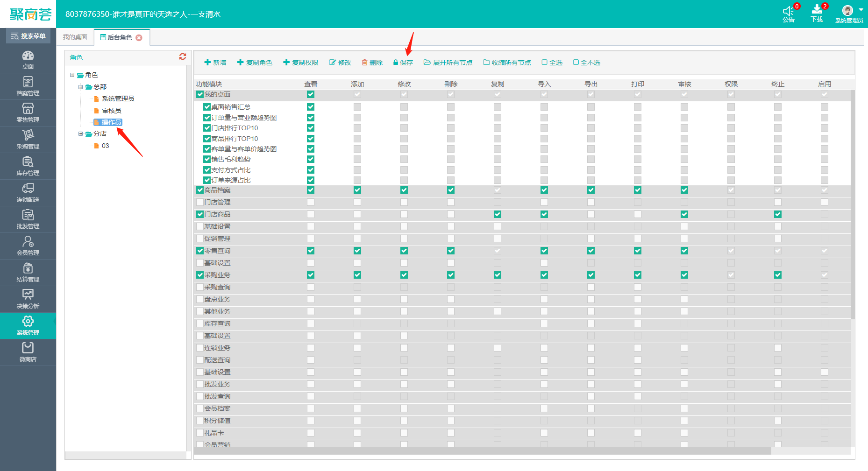868x471 pixels.
Task: Open 决策分析 in the sidebar
Action: pos(28,299)
